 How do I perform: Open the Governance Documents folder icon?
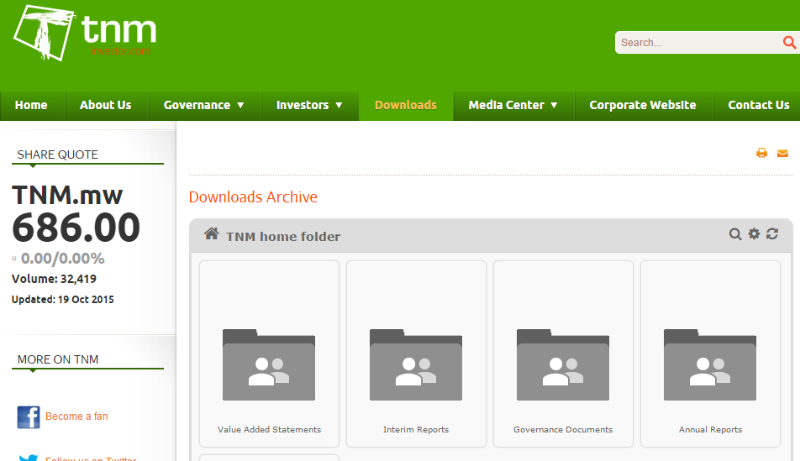[563, 365]
